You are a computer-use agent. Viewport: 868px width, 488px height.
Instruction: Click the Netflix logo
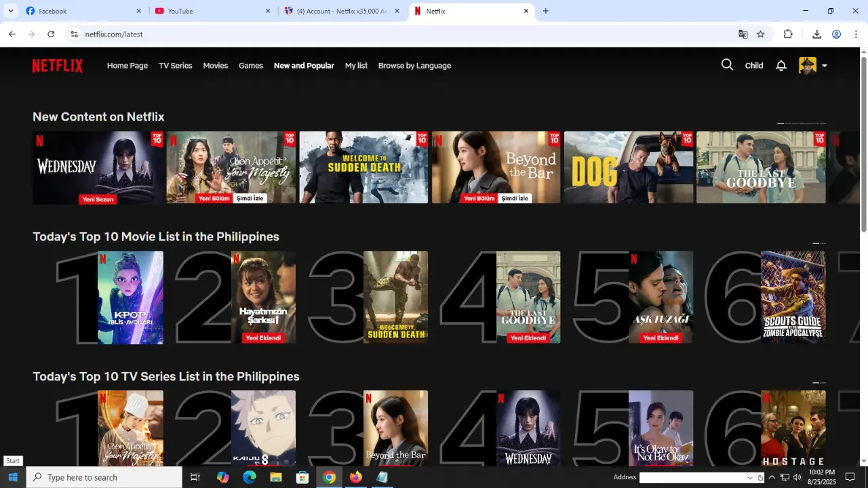(58, 66)
